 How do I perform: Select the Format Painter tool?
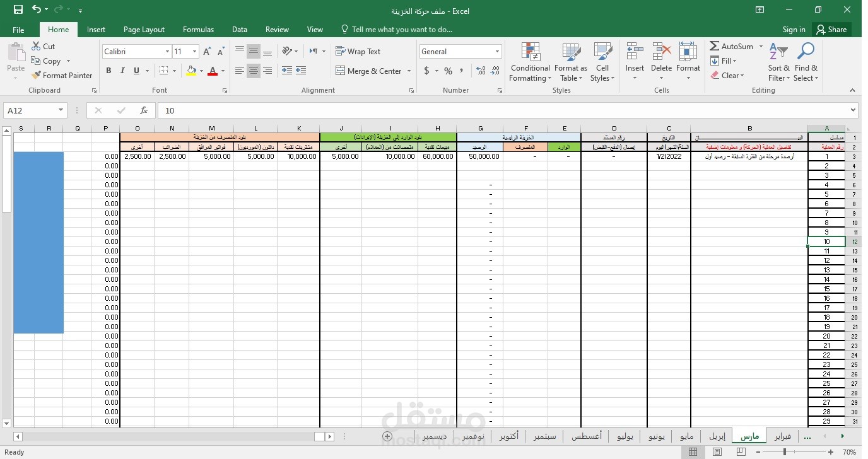62,75
